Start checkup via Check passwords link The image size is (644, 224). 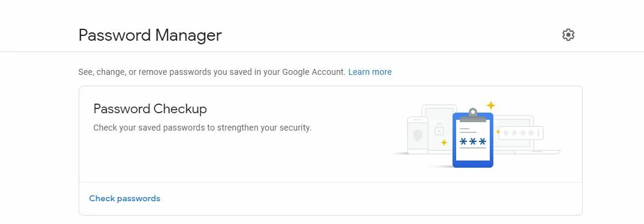coord(124,199)
